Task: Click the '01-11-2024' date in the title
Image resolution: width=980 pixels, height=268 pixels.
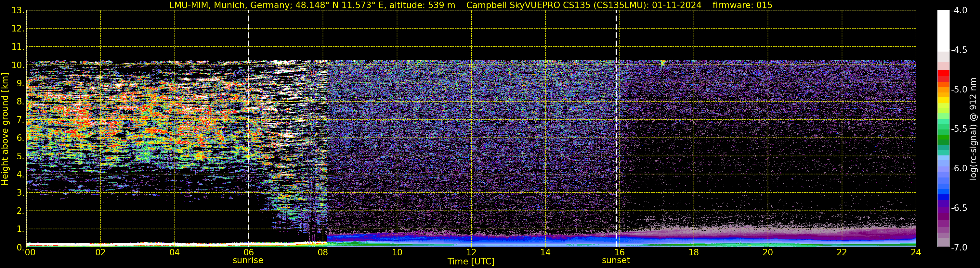Action: point(677,5)
